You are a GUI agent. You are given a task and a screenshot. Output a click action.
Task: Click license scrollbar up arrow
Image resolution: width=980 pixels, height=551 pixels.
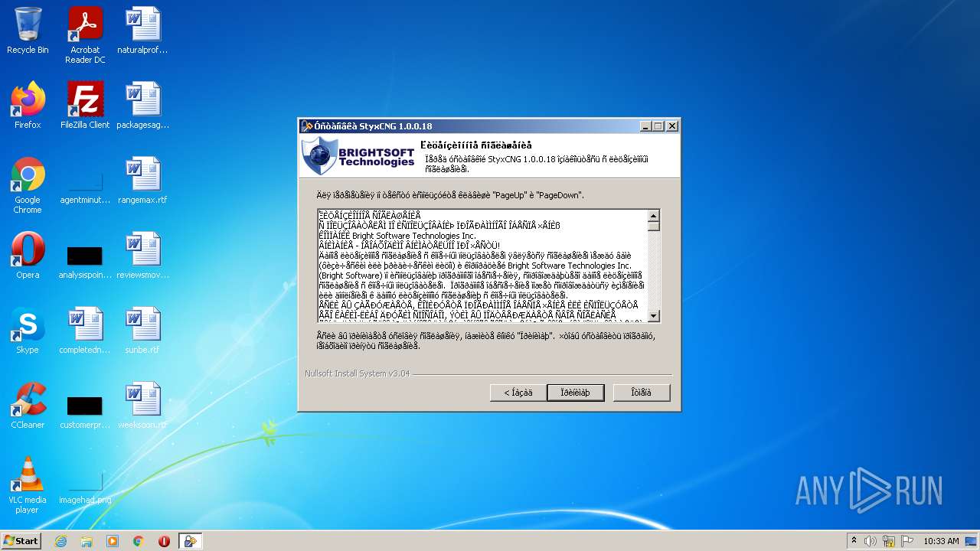tap(654, 215)
